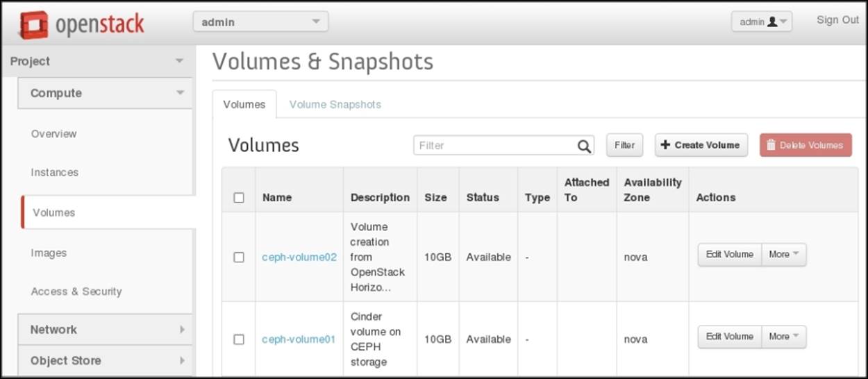This screenshot has height=379, width=868.
Task: Click the description 'Cinder volume on CEPH storage'
Action: (x=376, y=339)
